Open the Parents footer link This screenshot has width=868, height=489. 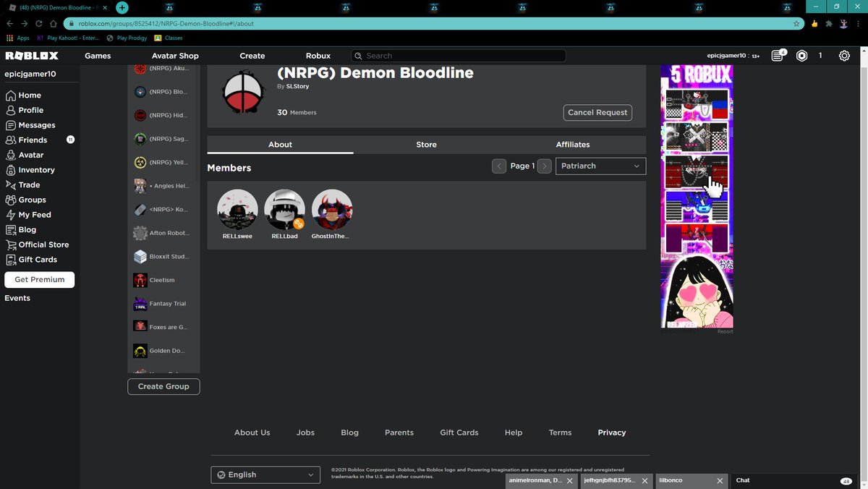tap(399, 433)
